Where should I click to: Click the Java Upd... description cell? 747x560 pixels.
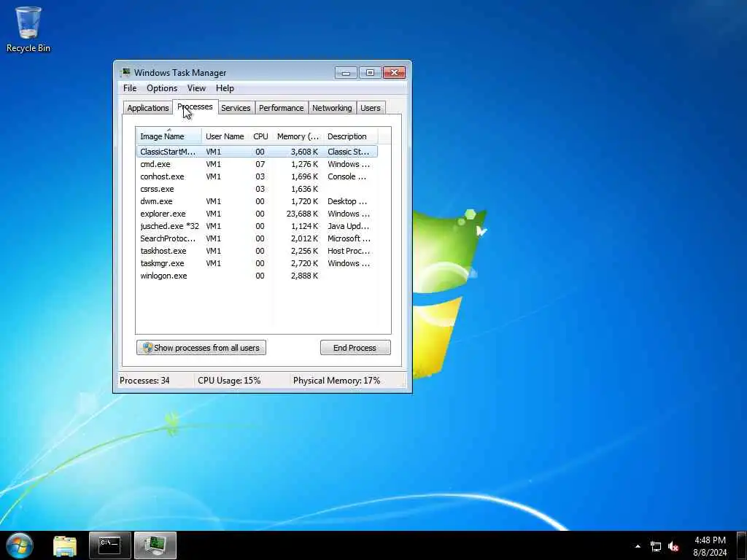click(x=348, y=226)
